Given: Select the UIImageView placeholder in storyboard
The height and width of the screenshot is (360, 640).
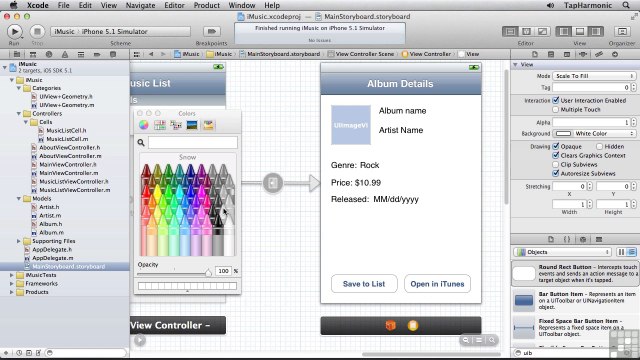Looking at the screenshot, I should tap(351, 125).
